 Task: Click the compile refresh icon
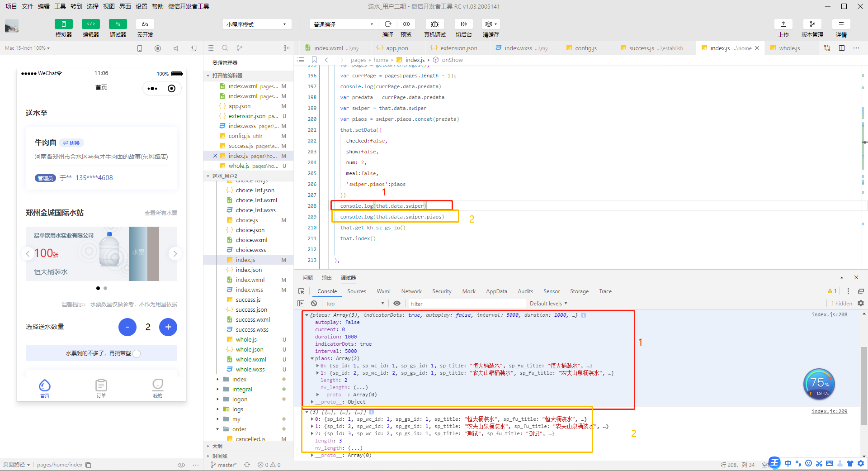(388, 24)
